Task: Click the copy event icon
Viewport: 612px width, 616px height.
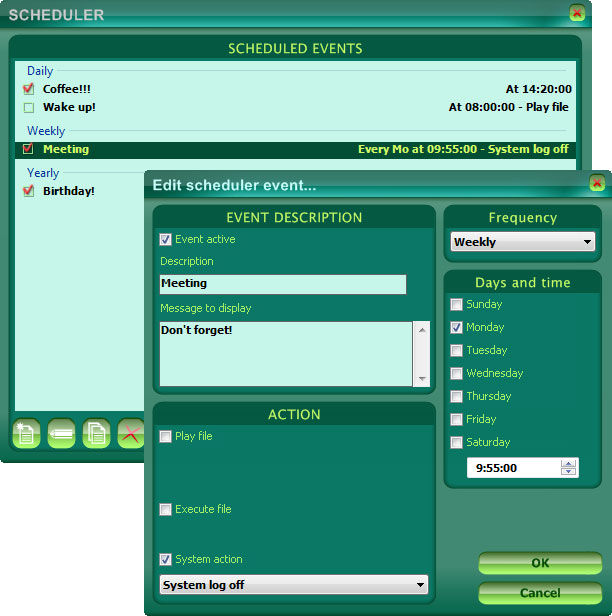Action: (96, 433)
